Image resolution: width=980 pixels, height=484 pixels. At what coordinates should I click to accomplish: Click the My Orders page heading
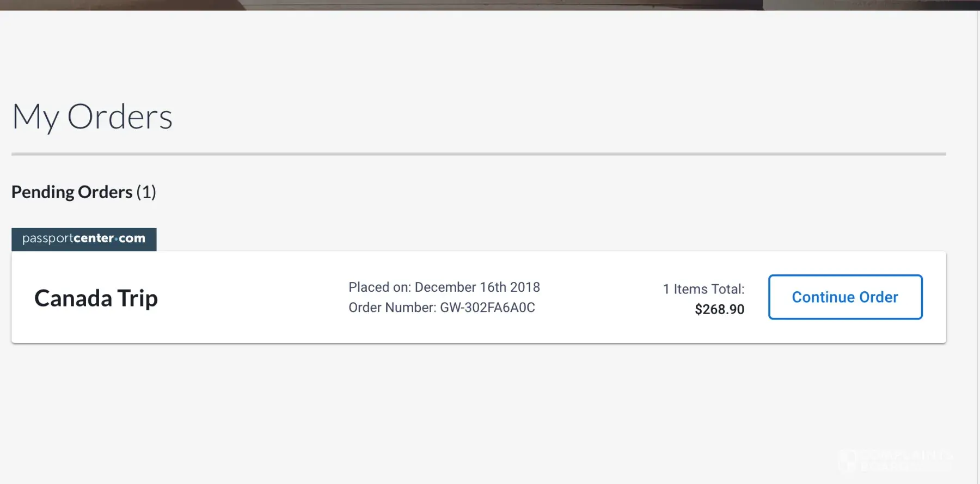(x=92, y=117)
